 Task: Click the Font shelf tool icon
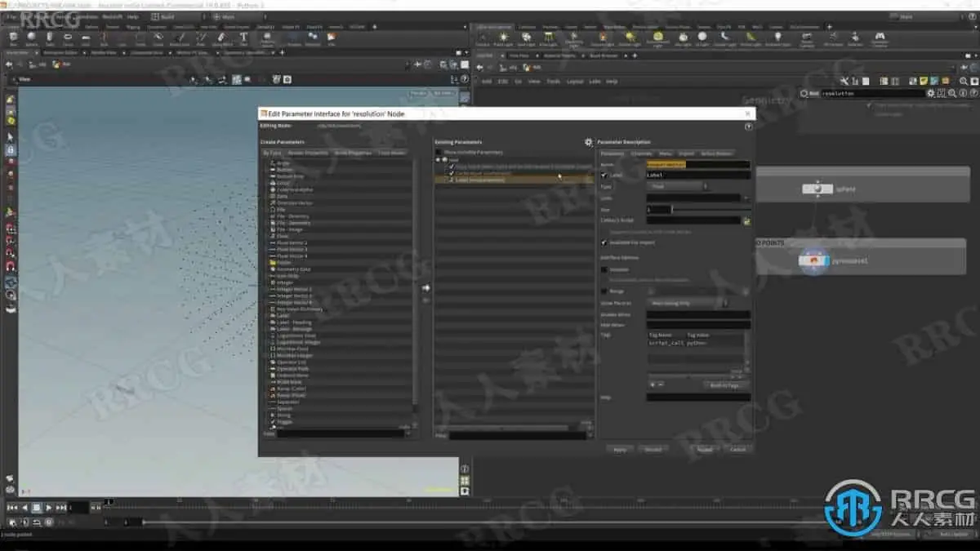pos(243,37)
